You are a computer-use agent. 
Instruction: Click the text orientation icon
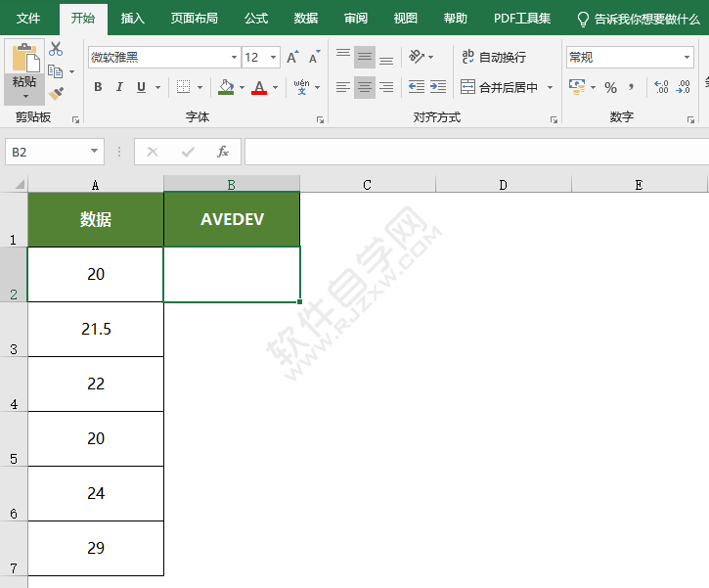point(417,57)
